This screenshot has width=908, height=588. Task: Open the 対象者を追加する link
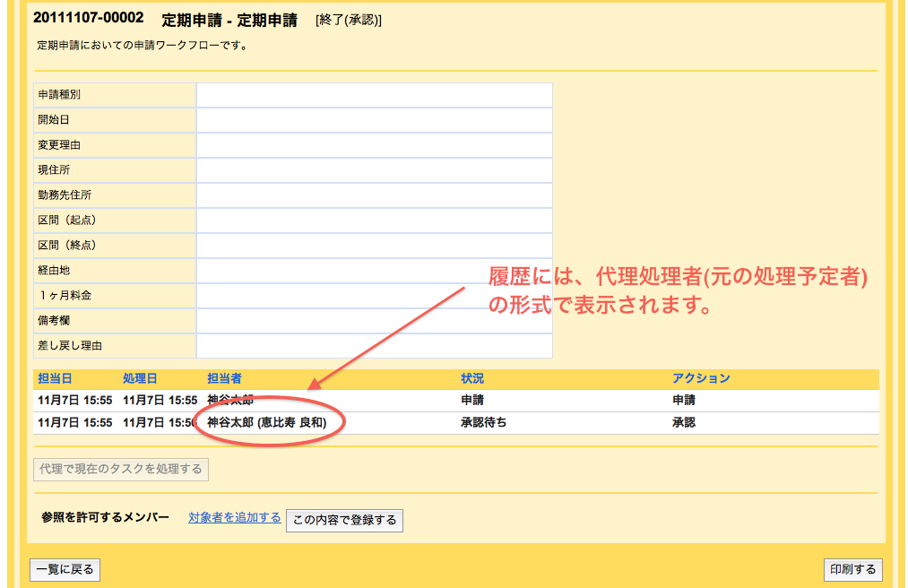tap(234, 518)
